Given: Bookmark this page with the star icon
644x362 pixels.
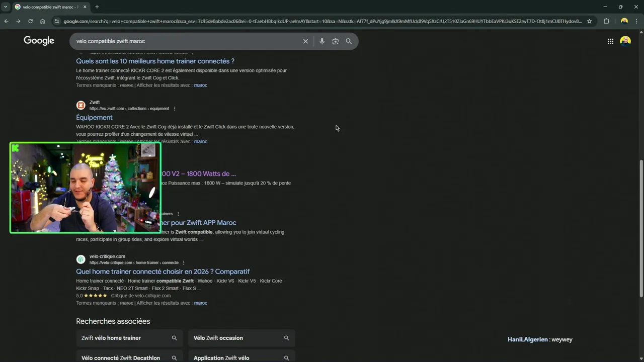Looking at the screenshot, I should coord(589,21).
